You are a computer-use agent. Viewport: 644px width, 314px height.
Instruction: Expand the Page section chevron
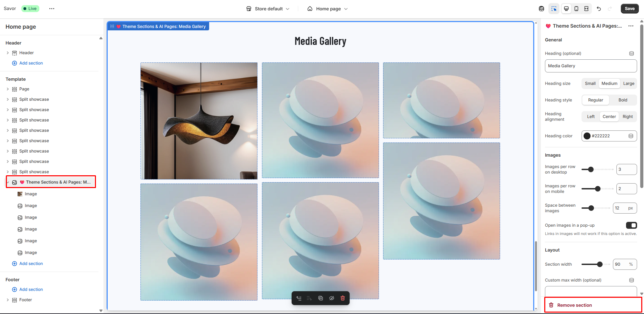click(x=8, y=89)
